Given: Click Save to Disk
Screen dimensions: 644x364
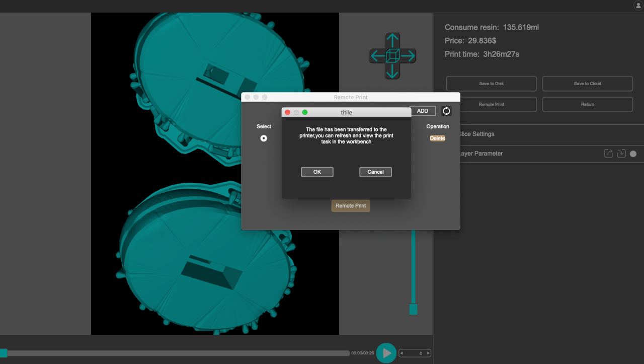Looking at the screenshot, I should click(x=491, y=83).
